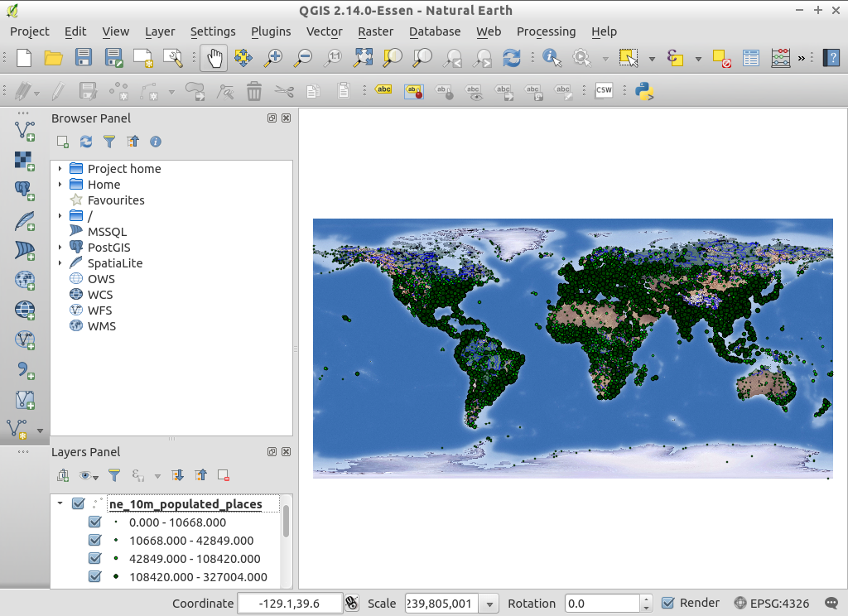Open a project using the folder icon

[54, 57]
